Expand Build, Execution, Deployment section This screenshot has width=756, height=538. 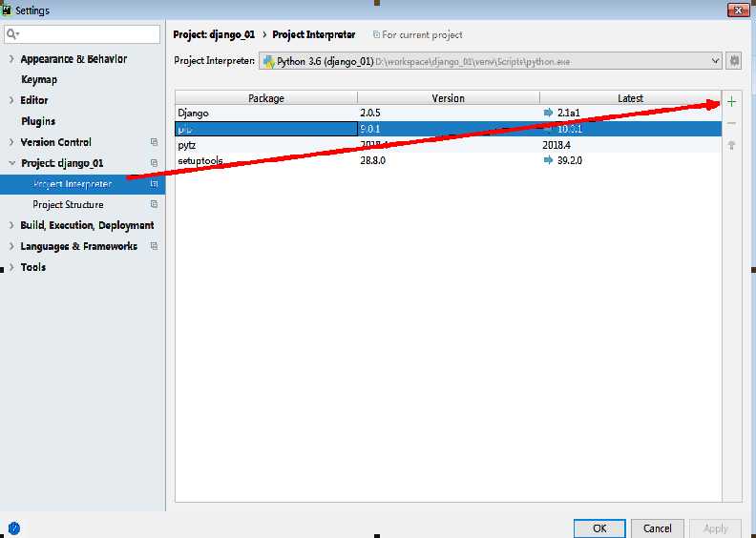click(x=11, y=225)
